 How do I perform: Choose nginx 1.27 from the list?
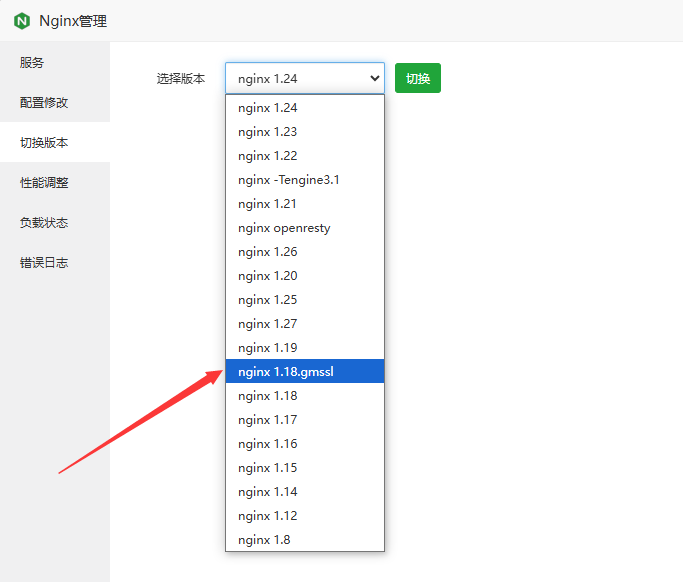click(305, 324)
